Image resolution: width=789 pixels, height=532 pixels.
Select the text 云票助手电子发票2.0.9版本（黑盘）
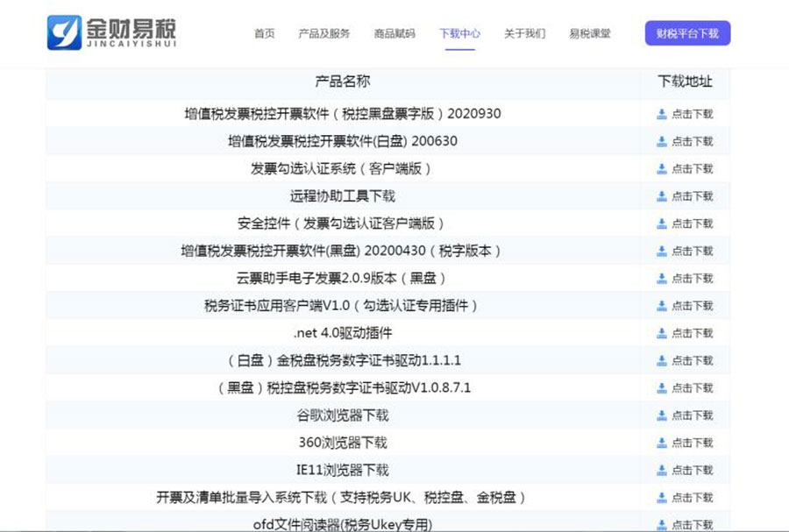[343, 278]
